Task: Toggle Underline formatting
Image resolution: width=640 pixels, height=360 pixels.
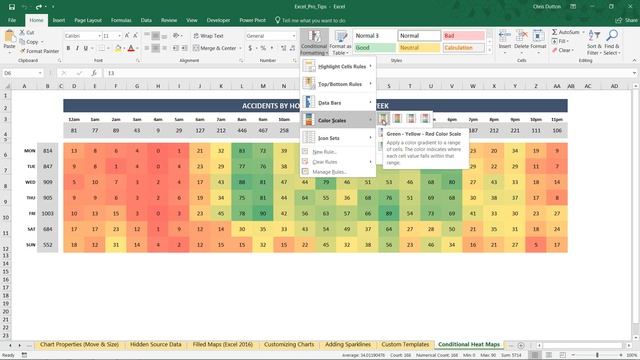Action: (86, 48)
